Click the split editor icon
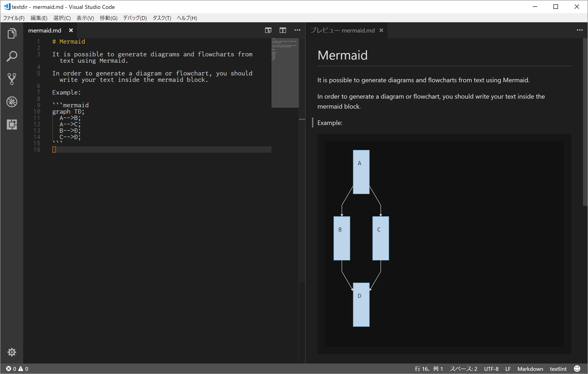Screen dimensions: 588x374 [283, 30]
